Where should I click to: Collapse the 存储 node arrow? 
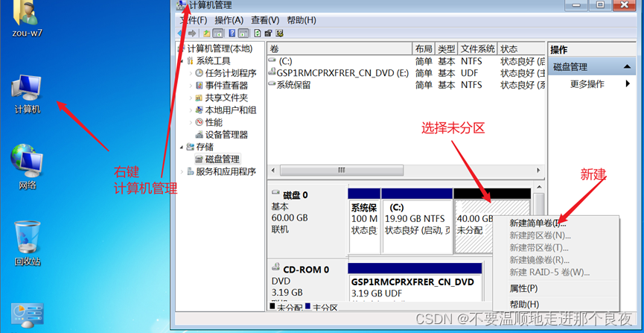182,148
